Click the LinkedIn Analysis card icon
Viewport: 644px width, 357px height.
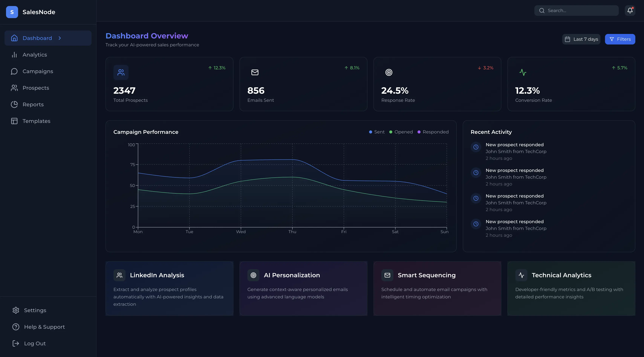(119, 275)
